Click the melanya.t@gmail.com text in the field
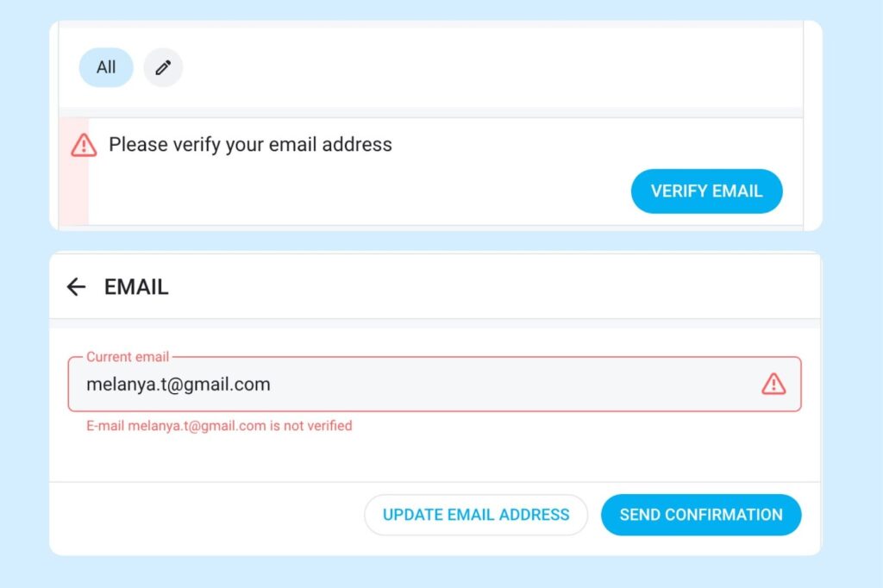The width and height of the screenshot is (883, 588). click(178, 385)
